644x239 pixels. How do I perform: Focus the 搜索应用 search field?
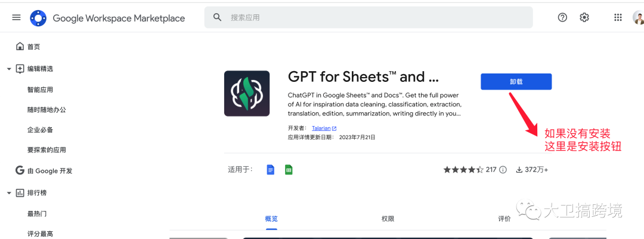(369, 18)
